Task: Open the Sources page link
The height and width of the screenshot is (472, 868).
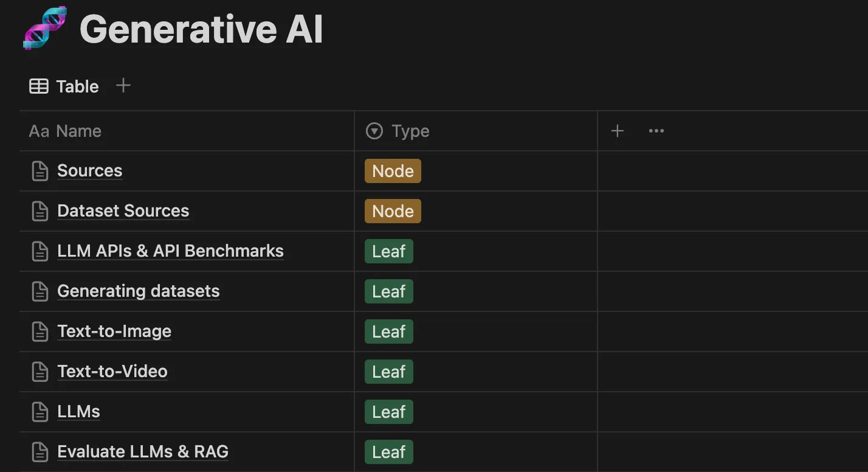Action: 89,171
